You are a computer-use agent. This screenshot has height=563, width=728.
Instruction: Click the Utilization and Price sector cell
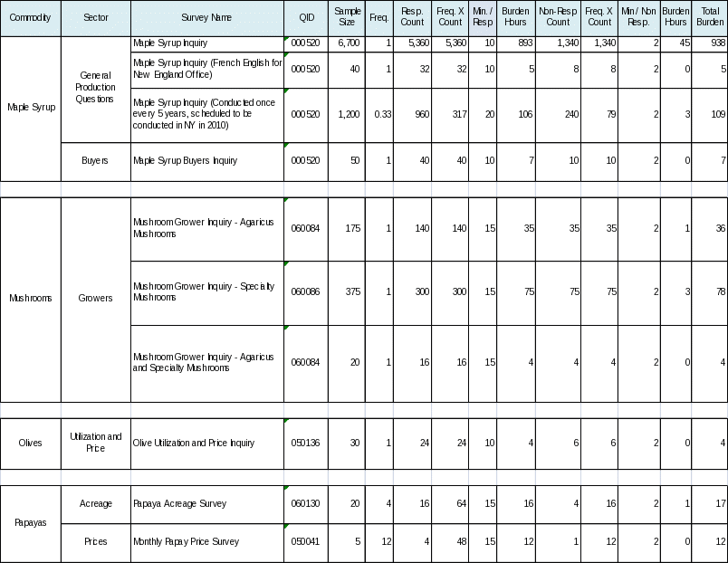(x=96, y=444)
